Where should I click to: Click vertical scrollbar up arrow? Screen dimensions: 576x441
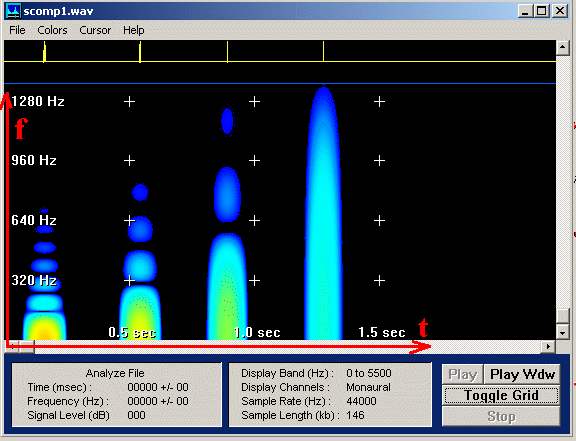(562, 47)
